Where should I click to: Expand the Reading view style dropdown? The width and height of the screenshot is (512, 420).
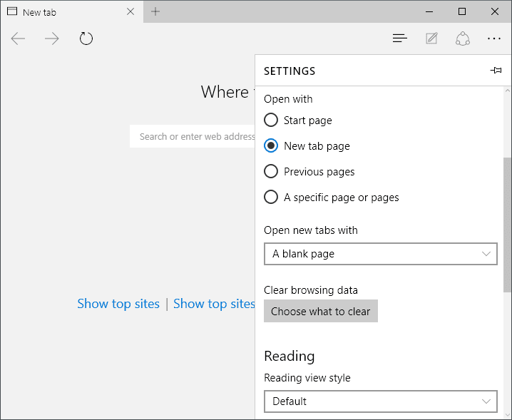click(x=381, y=401)
